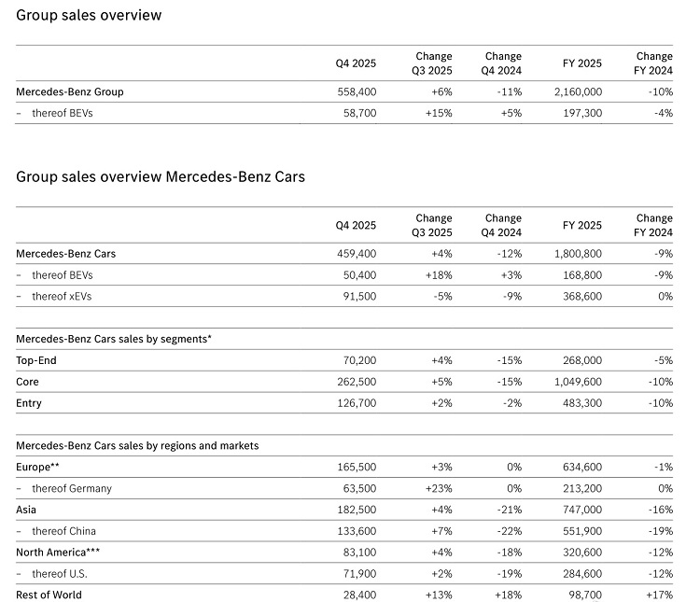Click the North America*** row label
The height and width of the screenshot is (602, 700).
(58, 552)
